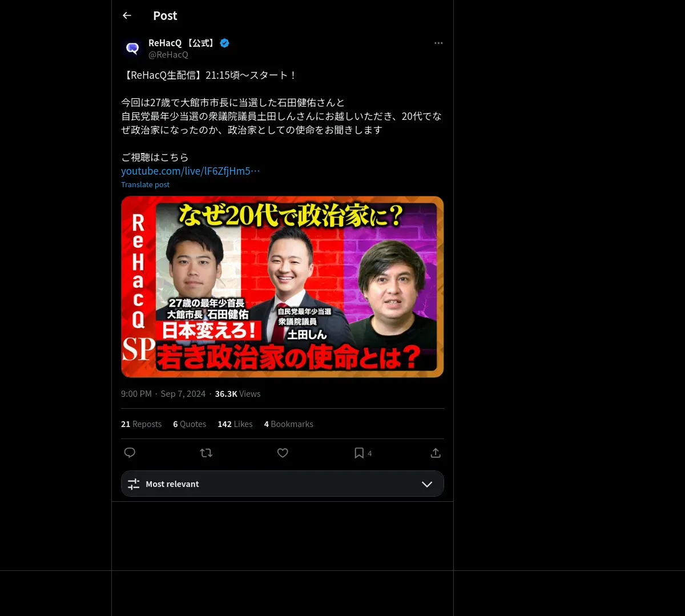Open the video thumbnail image

283,287
